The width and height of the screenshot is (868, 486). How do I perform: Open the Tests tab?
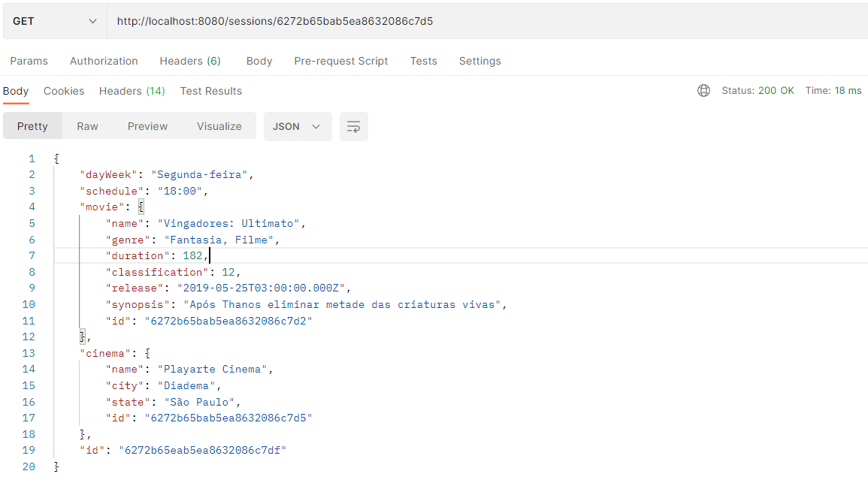click(423, 61)
